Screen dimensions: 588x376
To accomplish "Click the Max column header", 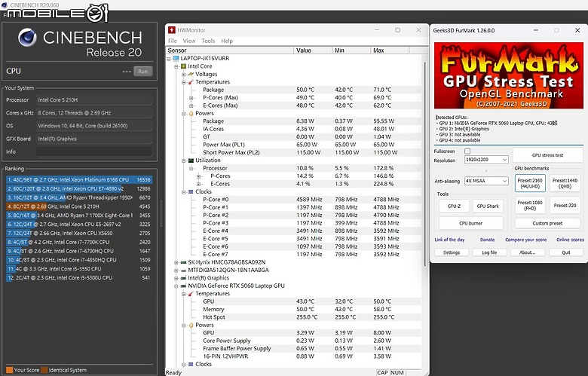I will click(390, 50).
